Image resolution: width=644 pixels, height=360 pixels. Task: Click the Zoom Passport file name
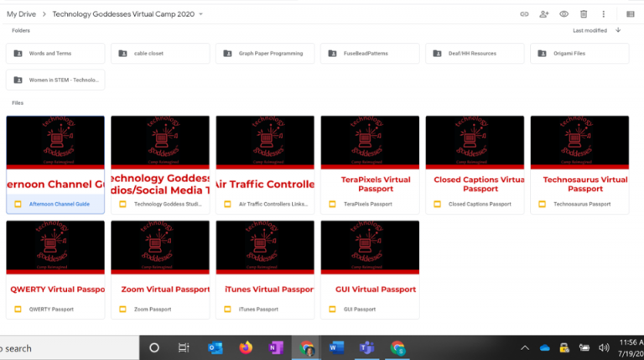pos(153,309)
